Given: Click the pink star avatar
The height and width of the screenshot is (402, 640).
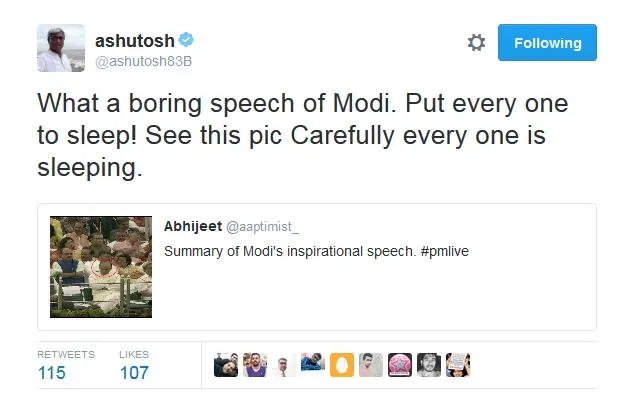Looking at the screenshot, I should point(400,365).
